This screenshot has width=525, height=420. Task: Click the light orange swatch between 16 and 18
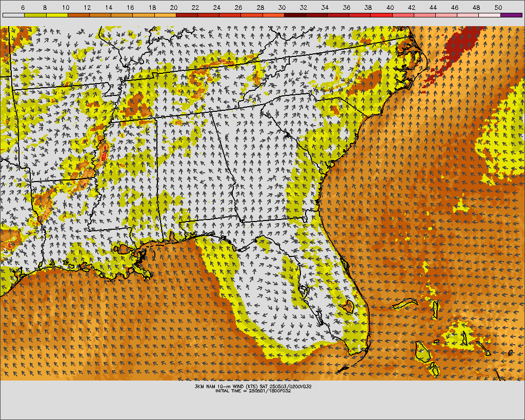(144, 15)
